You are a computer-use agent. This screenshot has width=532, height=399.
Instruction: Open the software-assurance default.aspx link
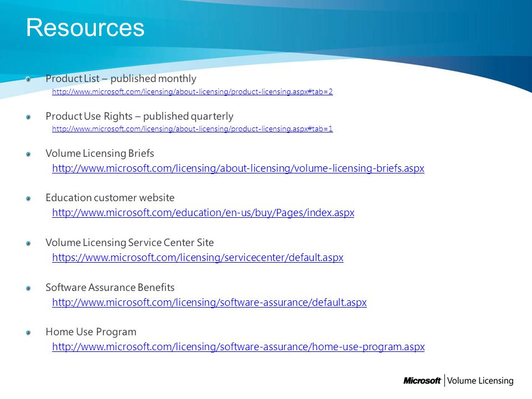coord(209,303)
